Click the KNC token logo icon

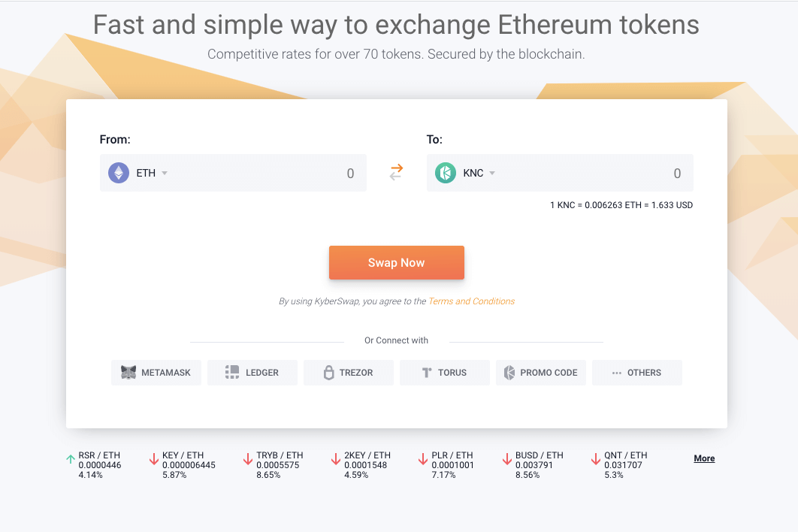click(x=446, y=173)
